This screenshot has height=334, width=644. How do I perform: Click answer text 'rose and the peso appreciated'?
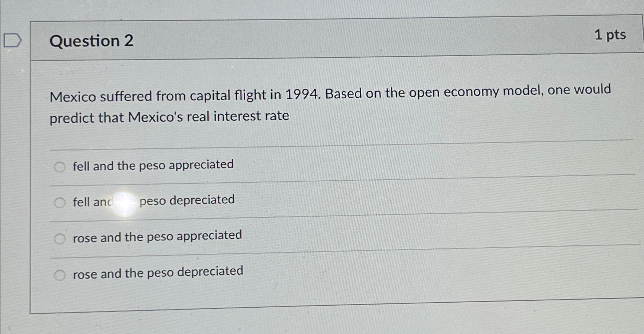pyautogui.click(x=157, y=237)
